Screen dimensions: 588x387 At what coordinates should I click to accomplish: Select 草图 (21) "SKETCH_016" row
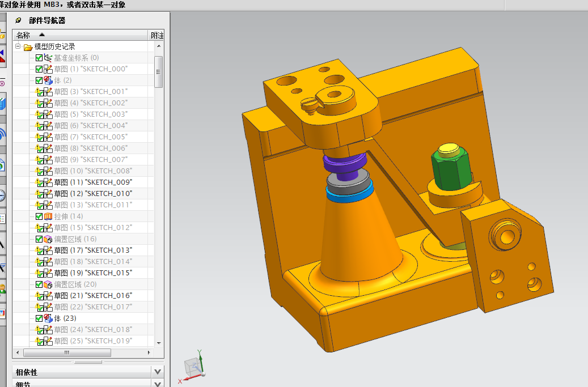[x=83, y=296]
